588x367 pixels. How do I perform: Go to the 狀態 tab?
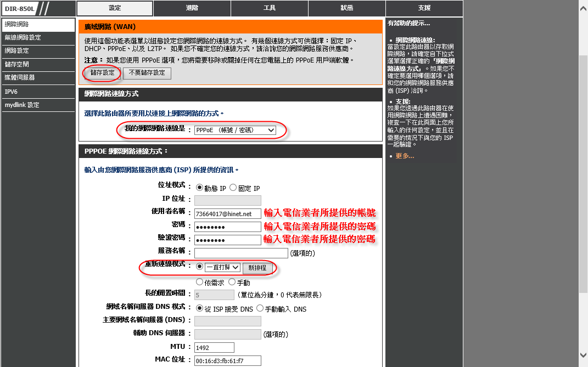(347, 8)
